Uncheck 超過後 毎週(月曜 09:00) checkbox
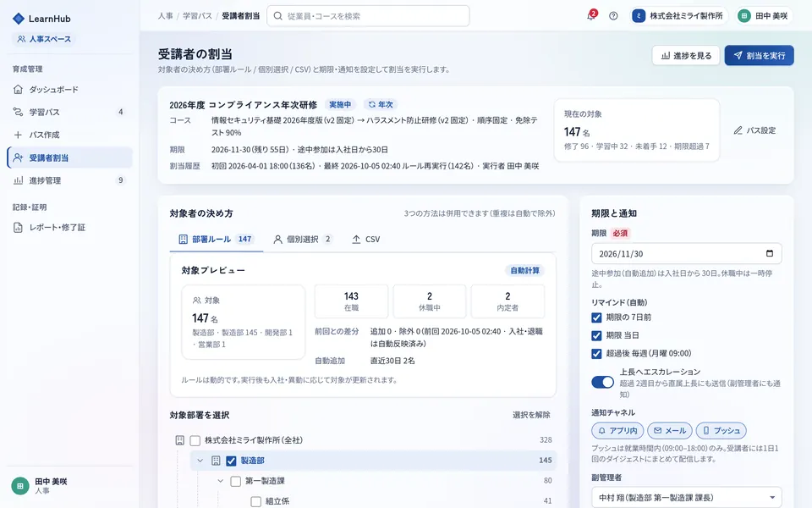Image resolution: width=812 pixels, height=508 pixels. 596,354
